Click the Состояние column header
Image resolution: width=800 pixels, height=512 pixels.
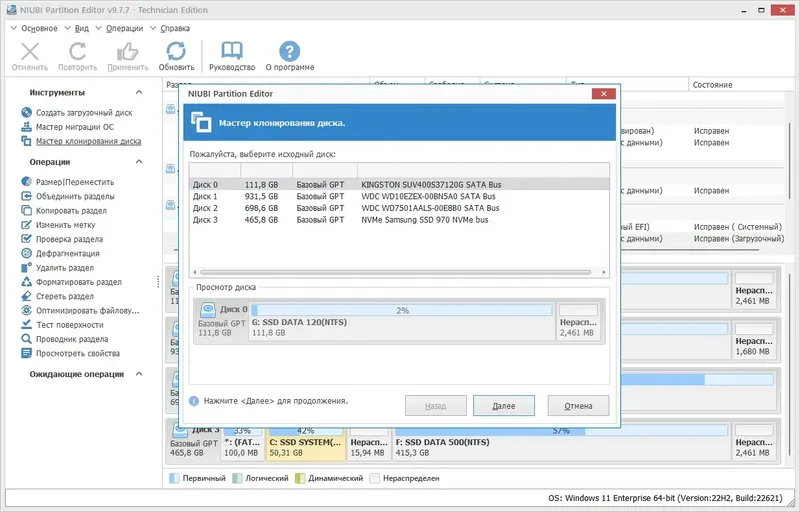pyautogui.click(x=712, y=85)
